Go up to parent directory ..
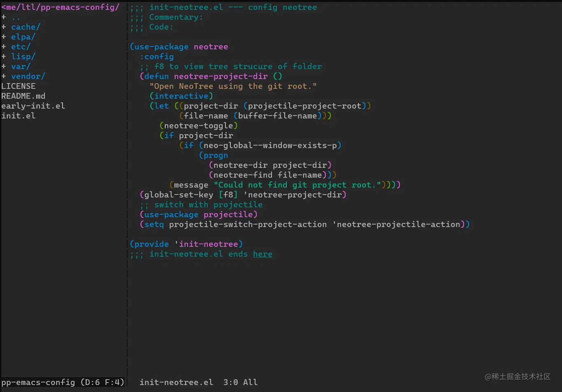 click(x=16, y=18)
